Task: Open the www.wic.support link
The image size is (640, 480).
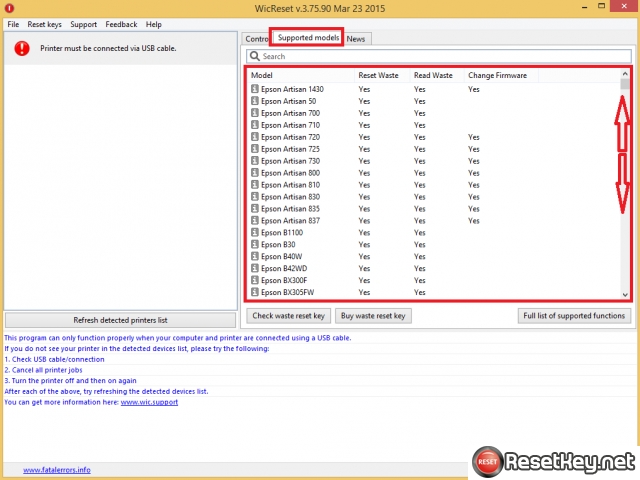Action: click(x=149, y=402)
